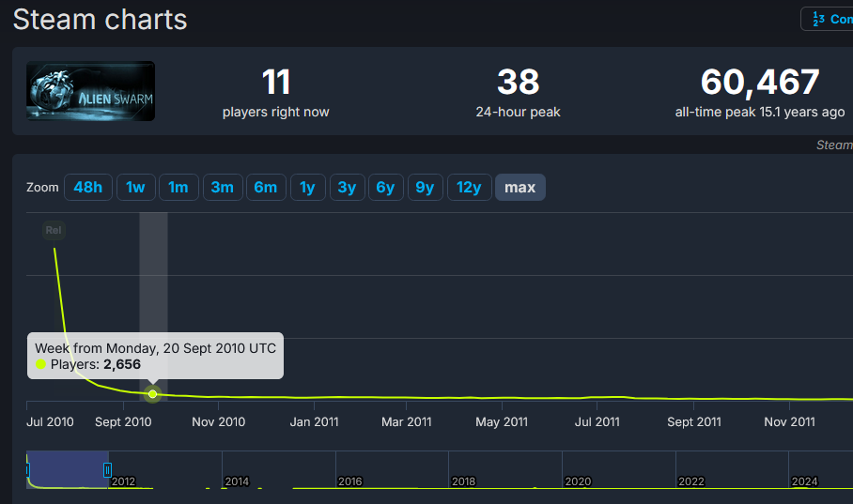853x504 pixels.
Task: Set zoom range to 6y
Action: click(x=386, y=187)
